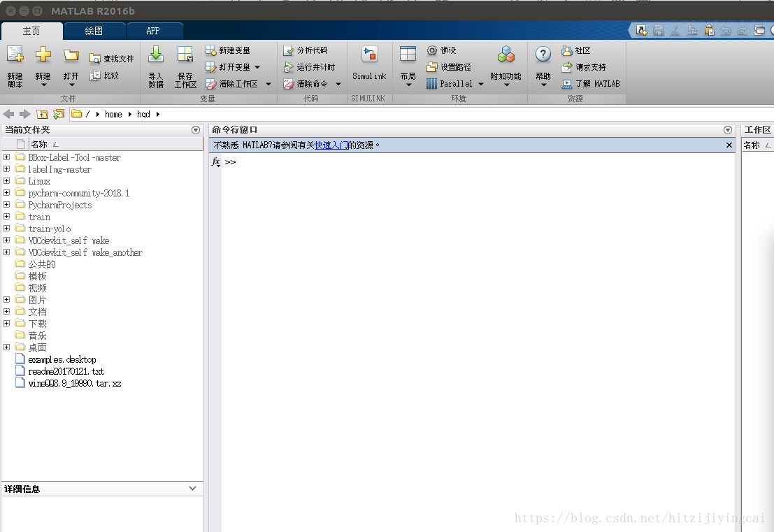Click the Getting Started (快速入门) link
Screen dimensions: 774x532
(331, 145)
